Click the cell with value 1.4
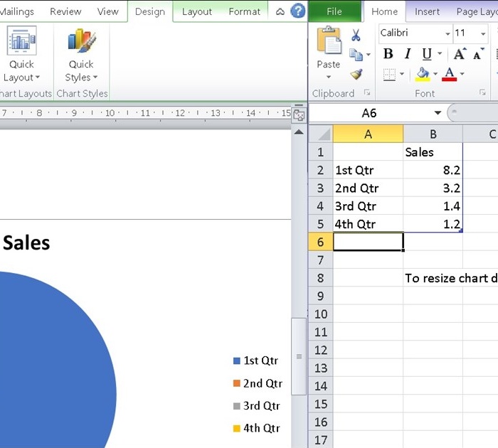The width and height of the screenshot is (498, 448). pos(433,206)
